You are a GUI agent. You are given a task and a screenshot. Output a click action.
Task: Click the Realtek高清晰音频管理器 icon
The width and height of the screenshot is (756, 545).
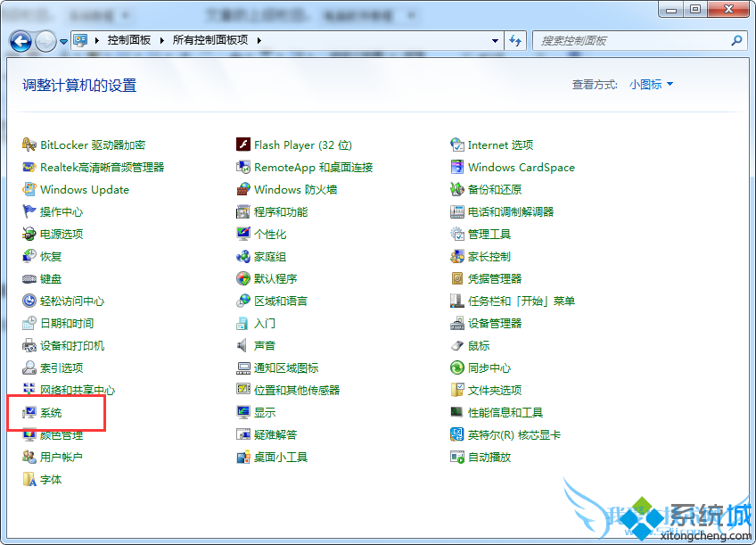pyautogui.click(x=29, y=168)
